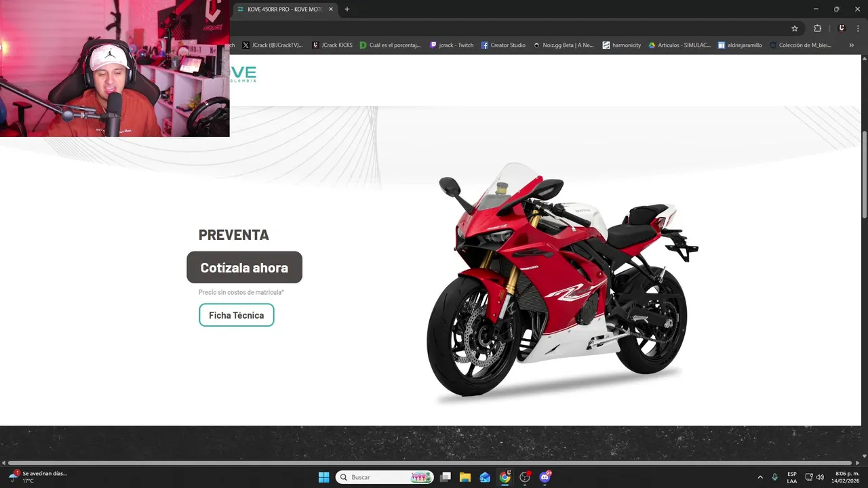This screenshot has height=488, width=868.
Task: Open the aldrinjaramillo bookmark
Action: pyautogui.click(x=740, y=45)
